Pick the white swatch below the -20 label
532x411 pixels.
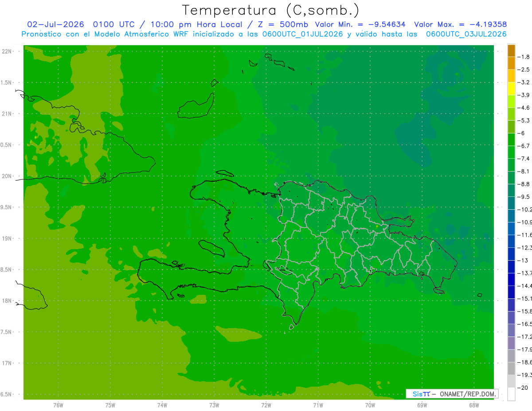511,394
